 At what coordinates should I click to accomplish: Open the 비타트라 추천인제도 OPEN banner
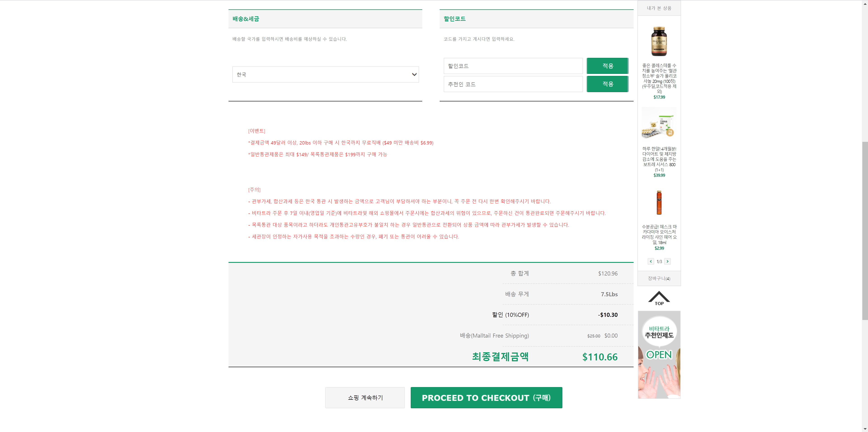(x=659, y=354)
